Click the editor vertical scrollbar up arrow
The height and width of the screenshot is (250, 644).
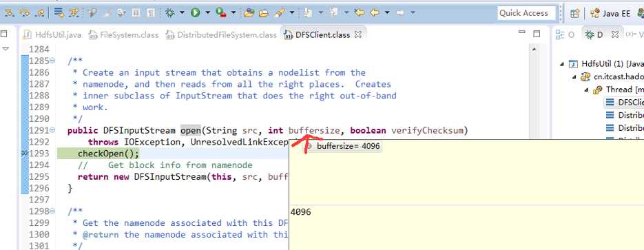pyautogui.click(x=534, y=50)
